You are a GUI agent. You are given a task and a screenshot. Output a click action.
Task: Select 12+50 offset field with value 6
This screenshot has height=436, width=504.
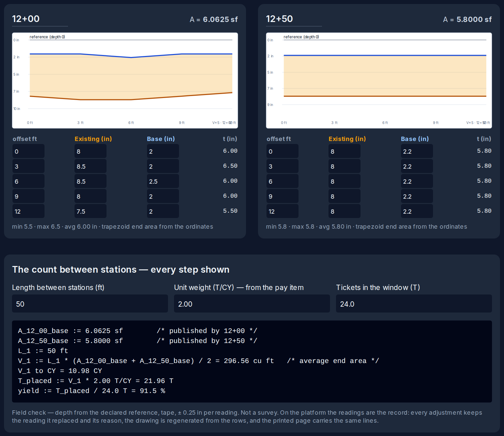coord(282,181)
